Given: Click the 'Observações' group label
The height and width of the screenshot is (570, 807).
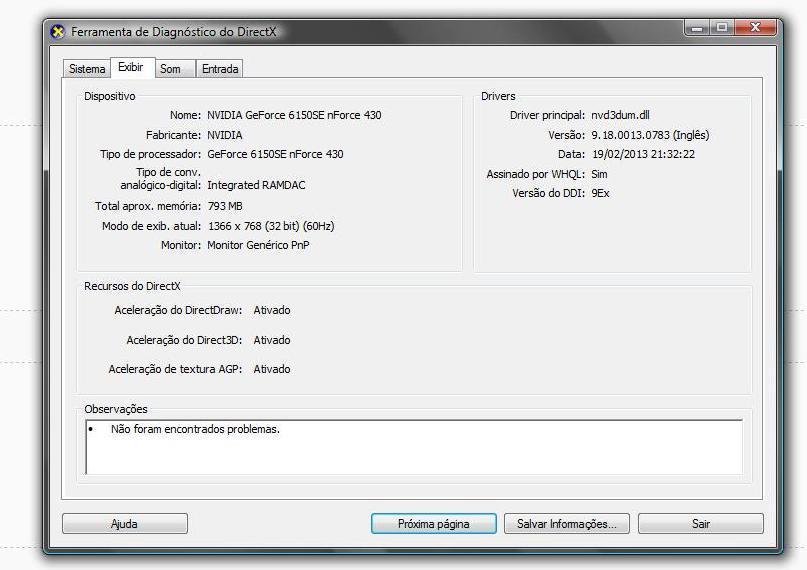Looking at the screenshot, I should tap(116, 409).
